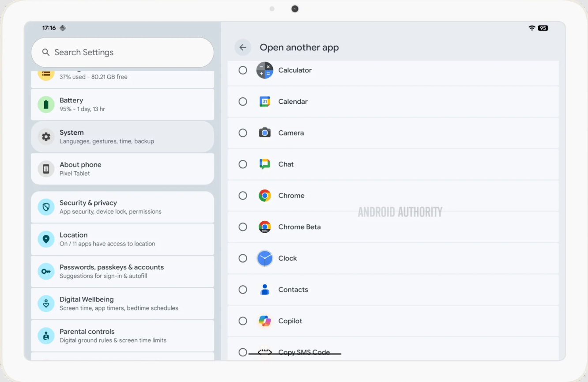The width and height of the screenshot is (588, 382).
Task: Open About phone settings
Action: pyautogui.click(x=122, y=169)
